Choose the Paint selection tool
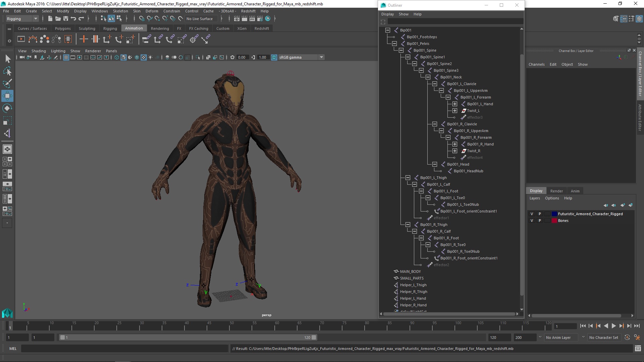This screenshot has width=644, height=362. (7, 83)
